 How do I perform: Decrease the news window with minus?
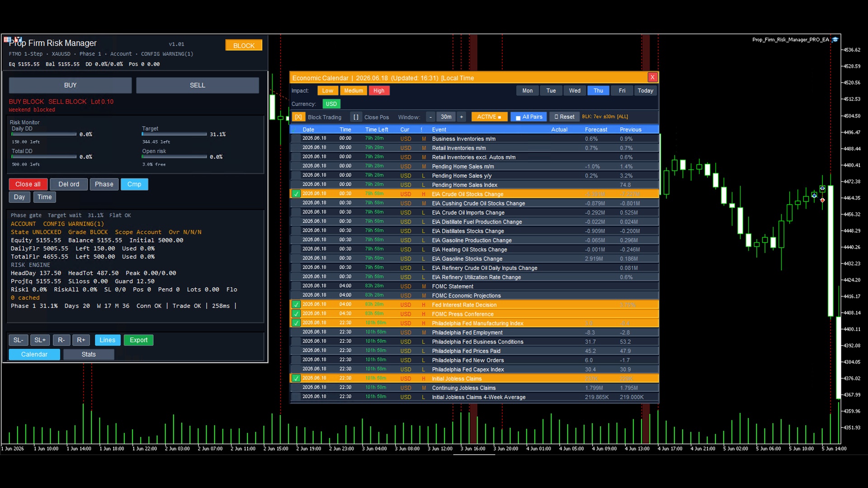coord(431,117)
